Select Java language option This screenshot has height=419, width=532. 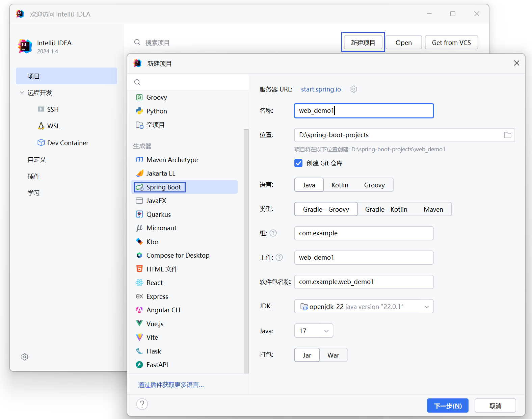309,185
